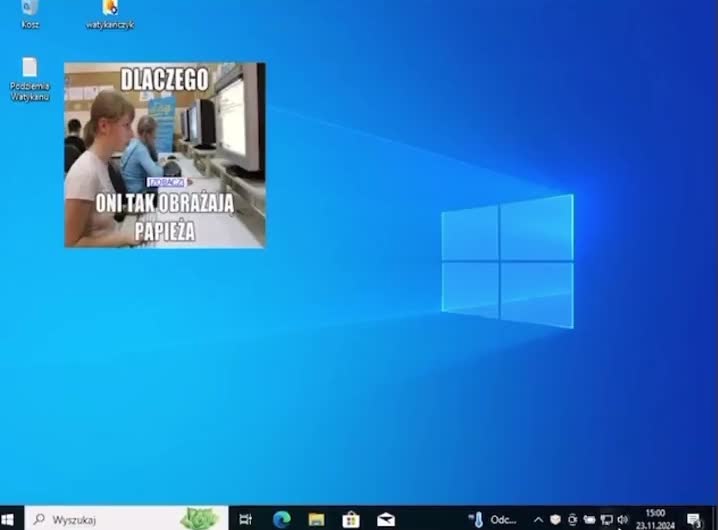Open Task View from the taskbar
This screenshot has height=530, width=718.
pos(246,519)
